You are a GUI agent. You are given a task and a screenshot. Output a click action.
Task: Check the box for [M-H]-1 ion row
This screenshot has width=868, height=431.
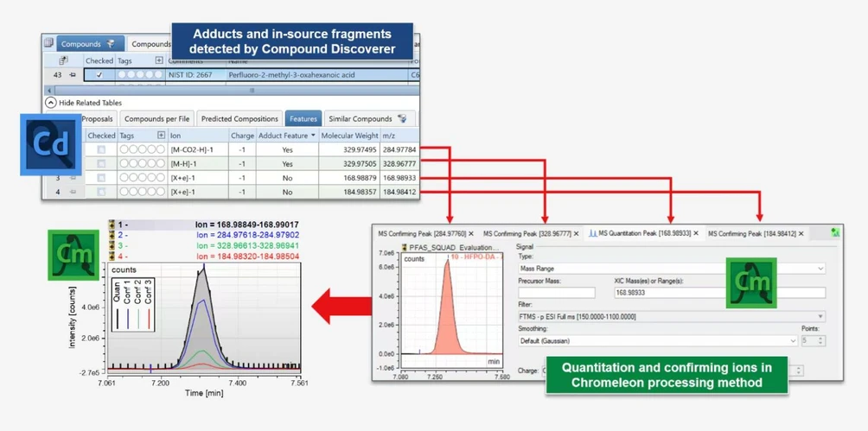[101, 164]
